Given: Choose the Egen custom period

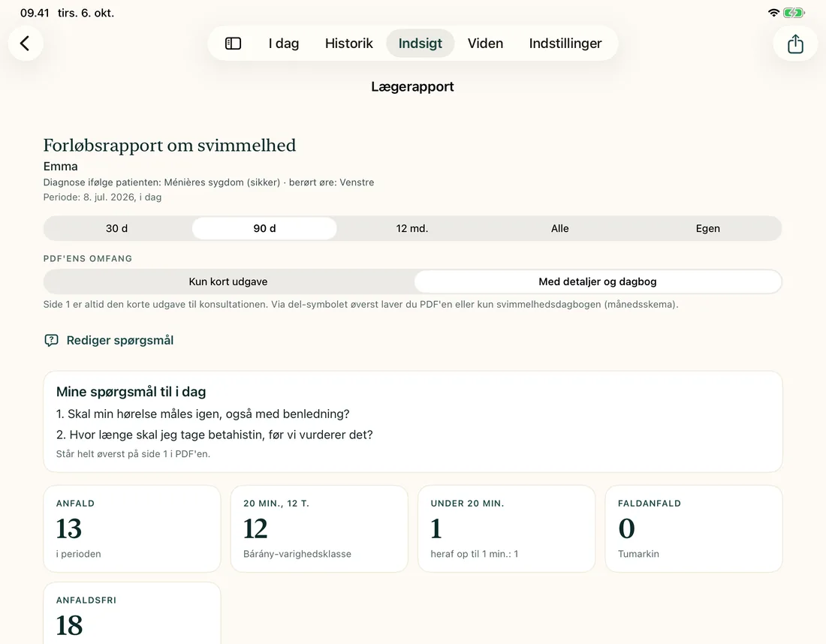Looking at the screenshot, I should 707,228.
